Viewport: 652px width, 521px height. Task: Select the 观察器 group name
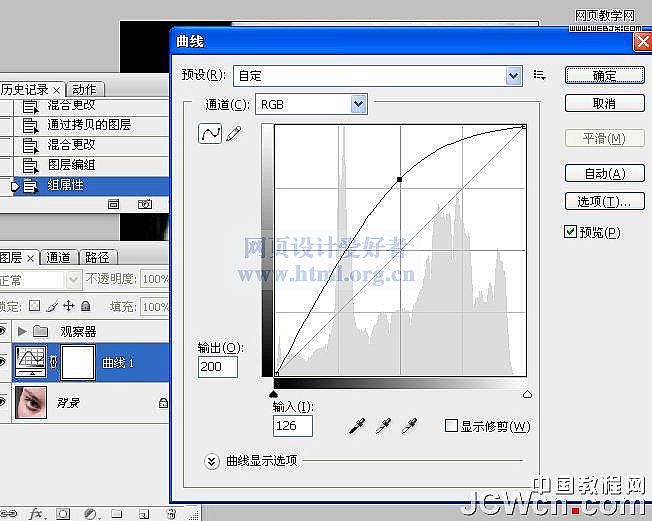coord(78,331)
